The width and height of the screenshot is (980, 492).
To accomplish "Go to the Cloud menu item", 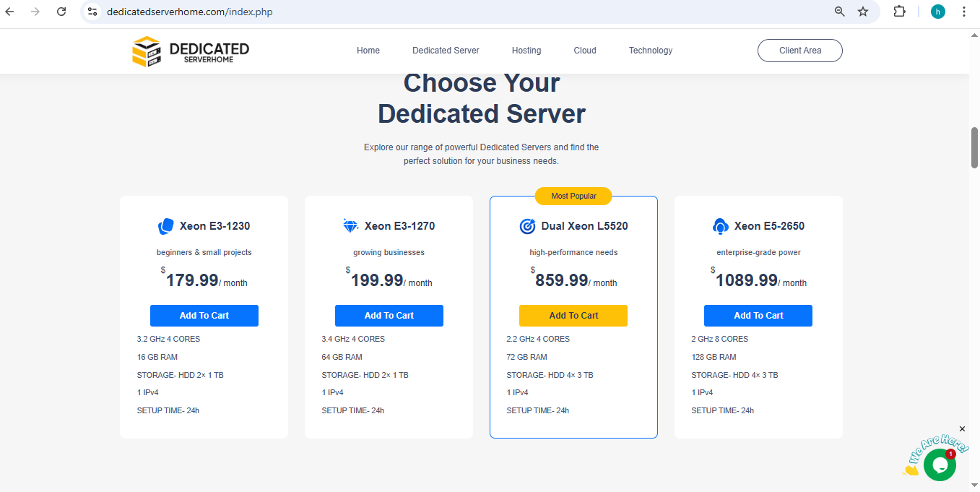I will click(x=585, y=51).
